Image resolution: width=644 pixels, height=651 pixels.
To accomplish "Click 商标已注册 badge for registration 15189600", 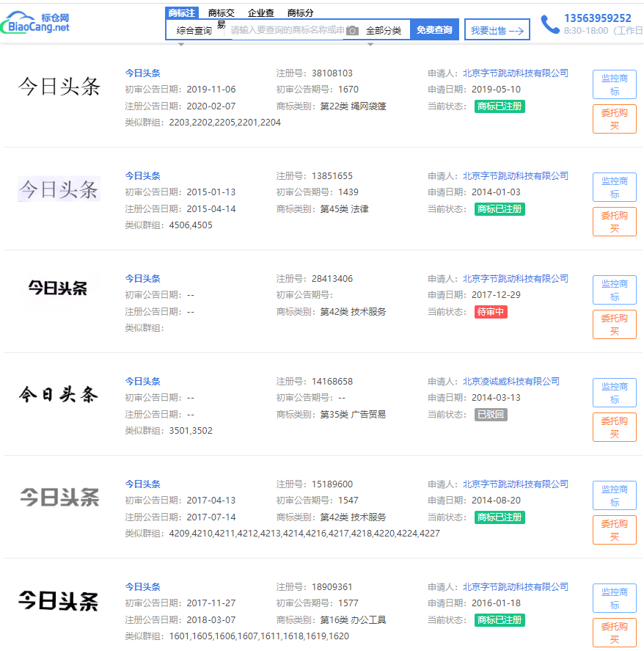I will click(500, 517).
